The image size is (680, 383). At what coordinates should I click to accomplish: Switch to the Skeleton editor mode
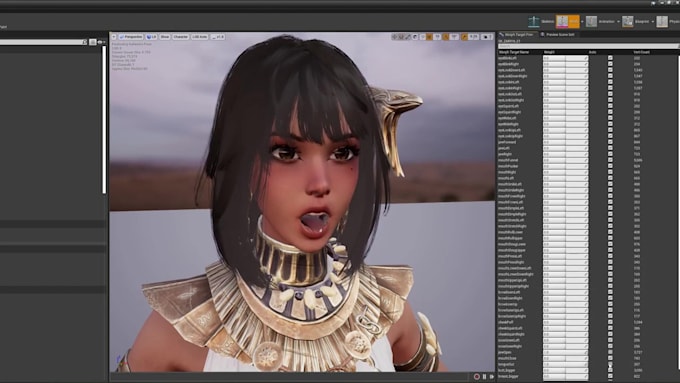coord(541,21)
